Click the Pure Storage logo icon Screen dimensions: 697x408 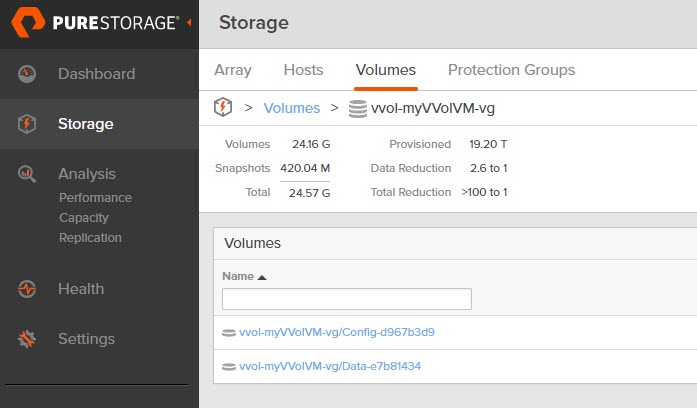point(28,22)
